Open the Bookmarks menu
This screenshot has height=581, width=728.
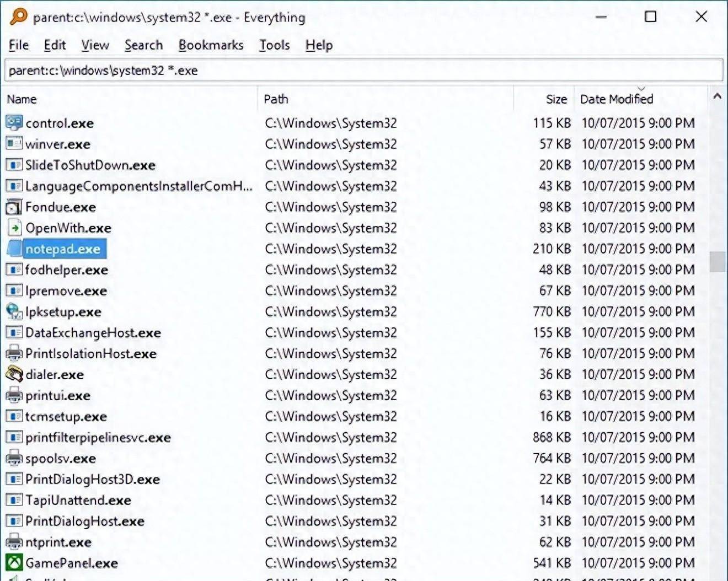point(211,45)
